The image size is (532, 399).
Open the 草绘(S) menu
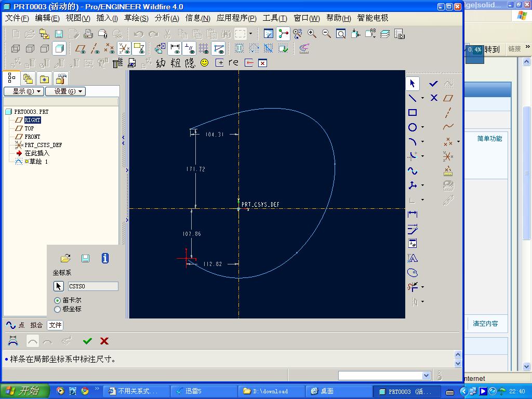tap(136, 18)
